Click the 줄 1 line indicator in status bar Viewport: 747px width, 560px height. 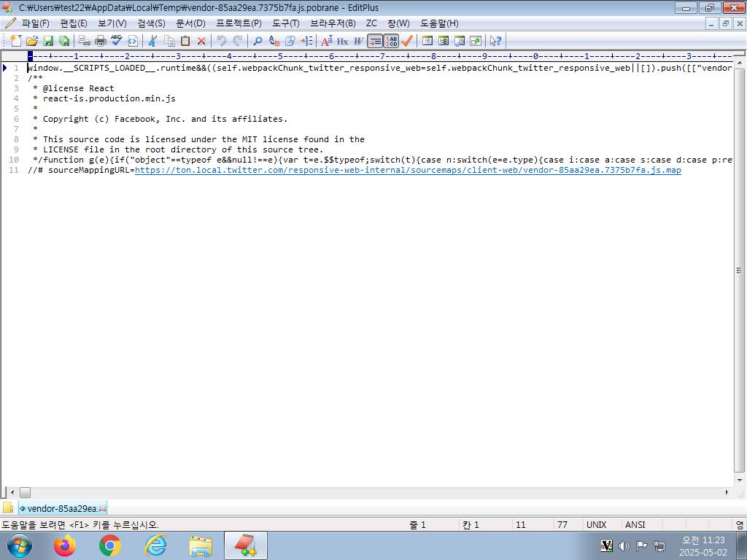[x=417, y=525]
